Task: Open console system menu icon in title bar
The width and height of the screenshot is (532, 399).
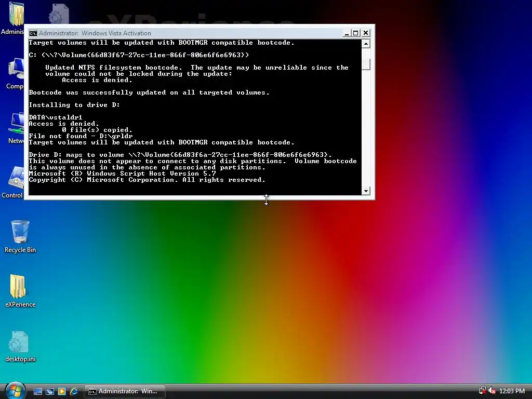Action: point(33,33)
